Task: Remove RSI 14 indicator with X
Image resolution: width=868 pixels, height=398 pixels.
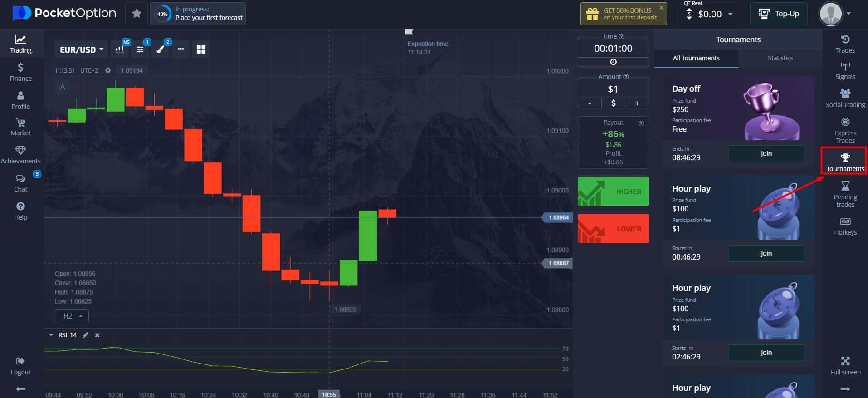Action: [97, 335]
